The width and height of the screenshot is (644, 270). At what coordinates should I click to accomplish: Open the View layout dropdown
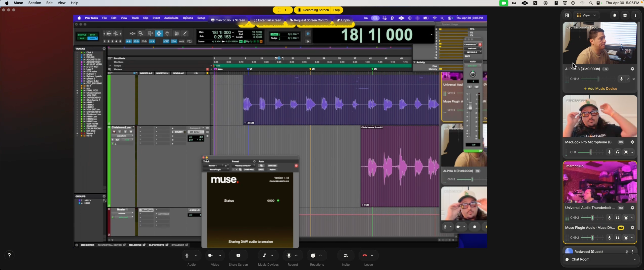586,15
